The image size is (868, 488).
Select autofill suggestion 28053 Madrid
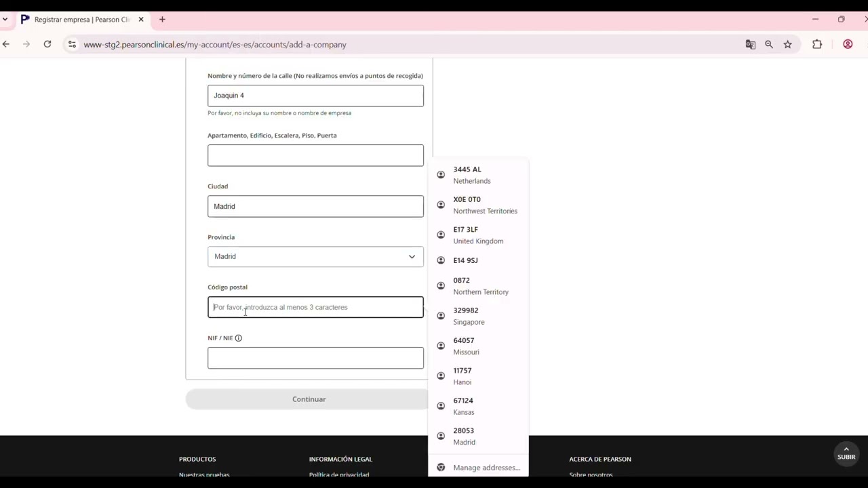pos(478,436)
